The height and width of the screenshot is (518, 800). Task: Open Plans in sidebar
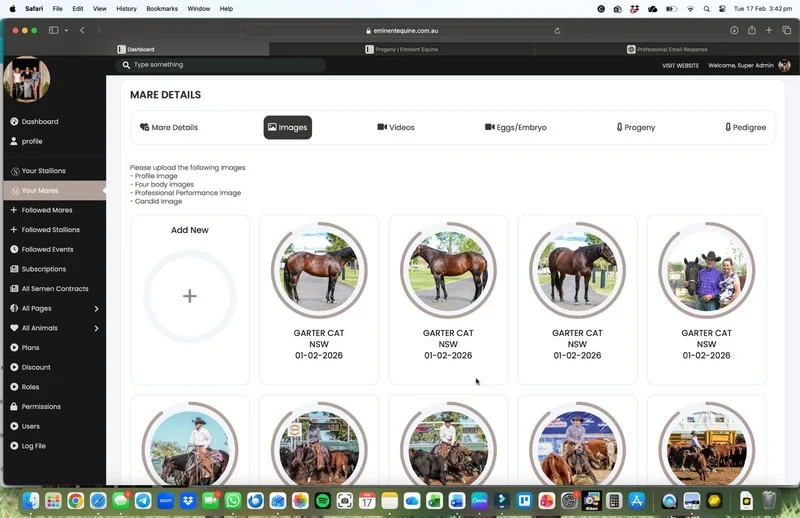click(x=30, y=348)
